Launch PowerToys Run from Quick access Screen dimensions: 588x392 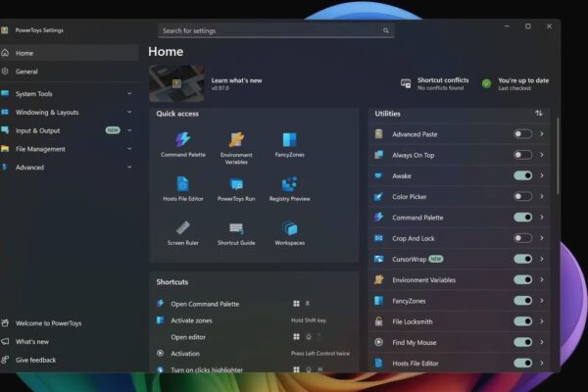[x=236, y=188]
